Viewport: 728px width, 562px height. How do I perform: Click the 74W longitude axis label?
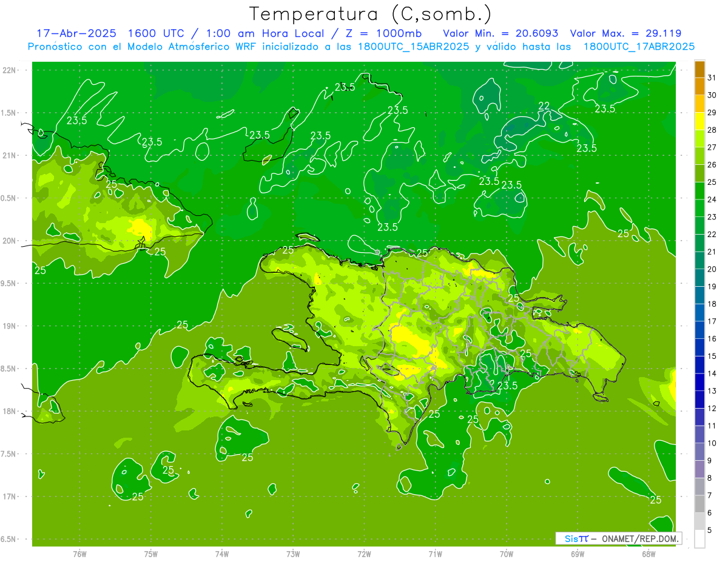pos(222,554)
